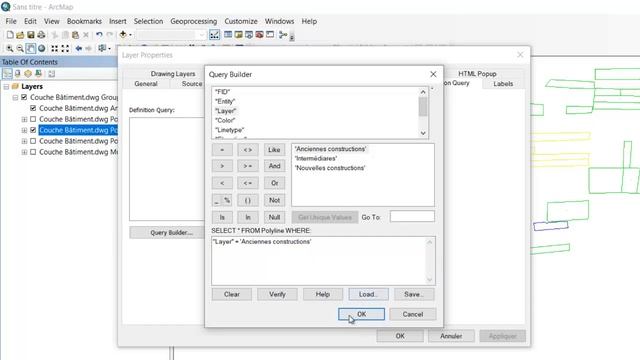Click the Fixed Zoom Out icon
The width and height of the screenshot is (640, 360).
coord(65,49)
